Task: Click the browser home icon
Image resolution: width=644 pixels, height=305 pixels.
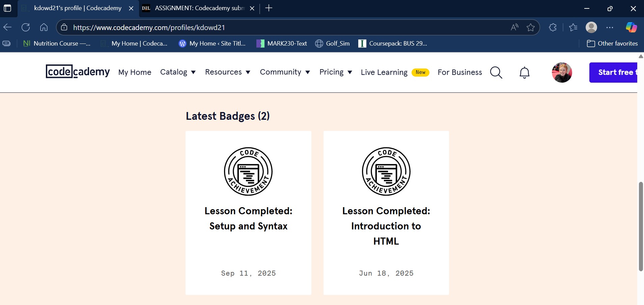Action: pos(44,27)
